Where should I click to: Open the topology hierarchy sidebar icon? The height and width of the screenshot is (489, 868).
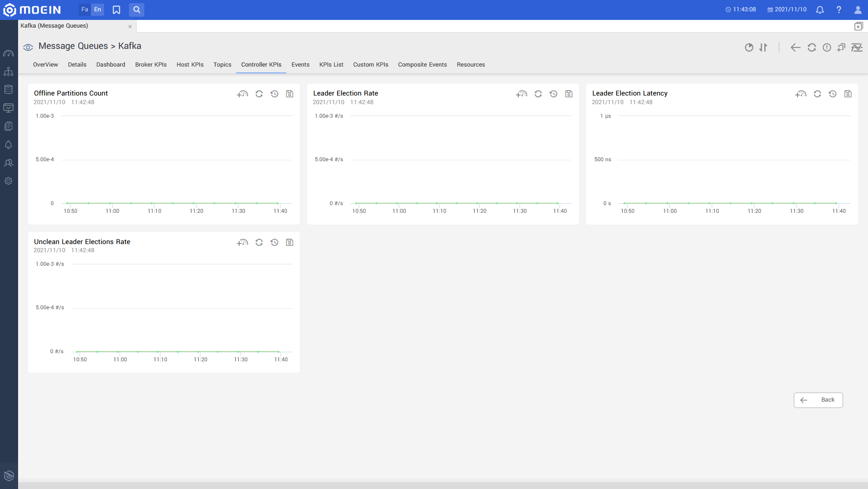tap(9, 72)
